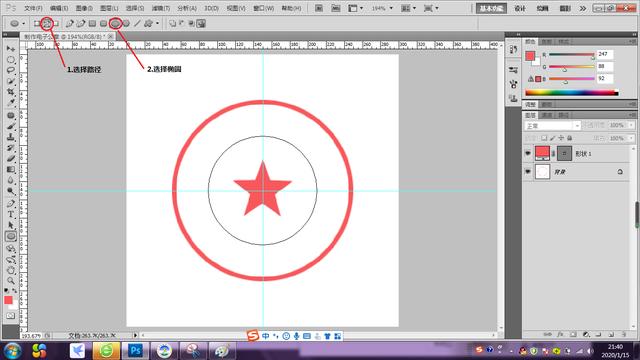Viewport: 640px width, 360px height.
Task: Select the Eyedropper tool
Action: (11, 102)
